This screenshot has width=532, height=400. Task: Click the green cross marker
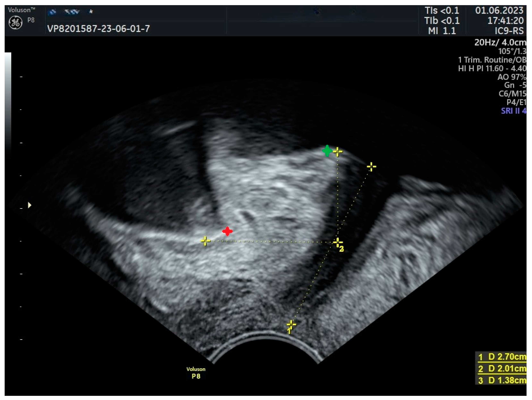coord(327,151)
